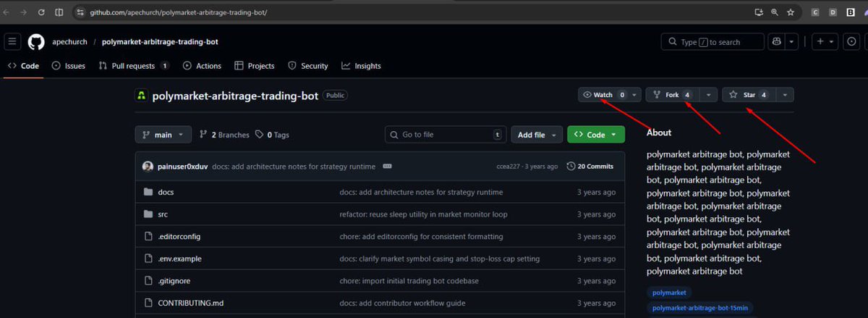
Task: Click the docs folder icon
Action: tap(148, 192)
